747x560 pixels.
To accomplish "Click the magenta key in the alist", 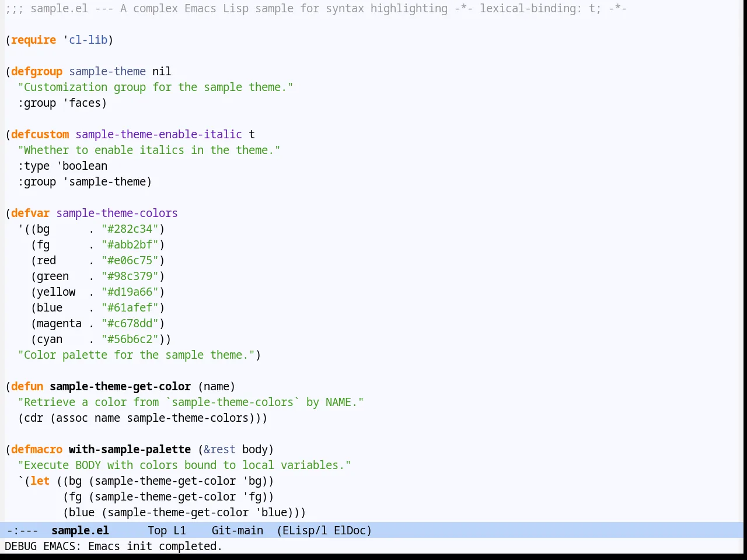I will click(x=59, y=323).
